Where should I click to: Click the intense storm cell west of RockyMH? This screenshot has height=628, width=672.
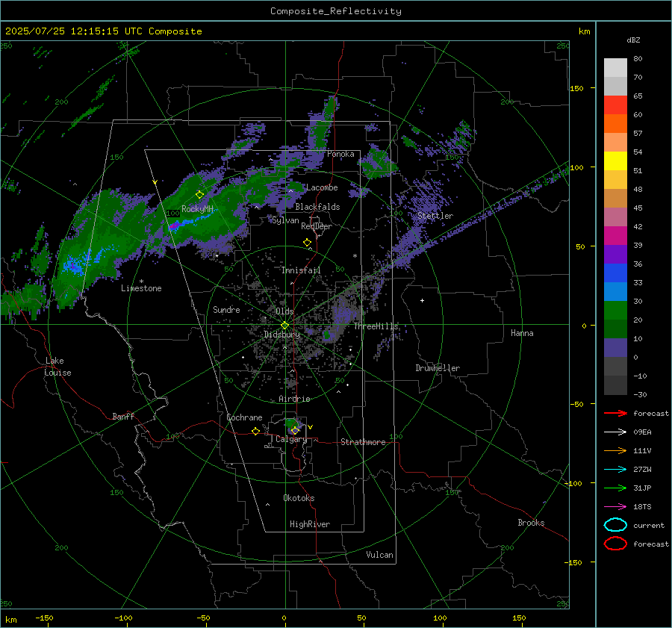pos(173,225)
